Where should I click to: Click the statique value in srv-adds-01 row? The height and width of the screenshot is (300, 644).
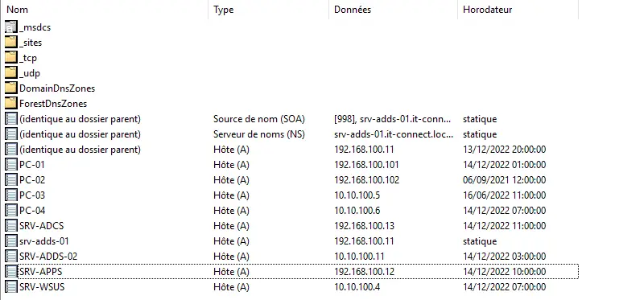[480, 241]
